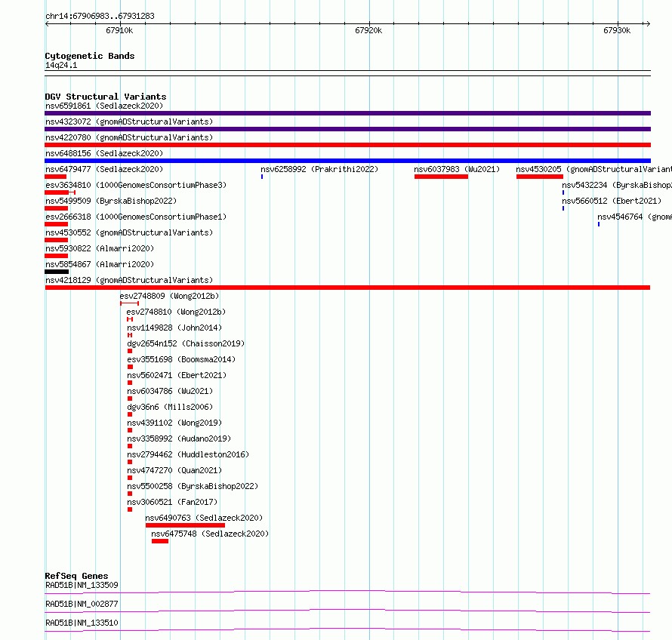The image size is (672, 640).
Task: Open dgv2654n152 (Chaisson2019) label
Action: pyautogui.click(x=186, y=343)
